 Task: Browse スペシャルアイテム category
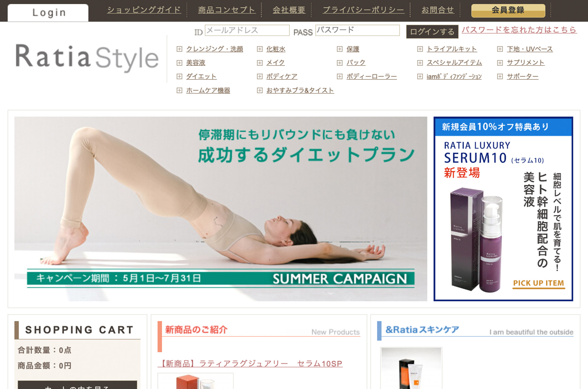[x=454, y=63]
